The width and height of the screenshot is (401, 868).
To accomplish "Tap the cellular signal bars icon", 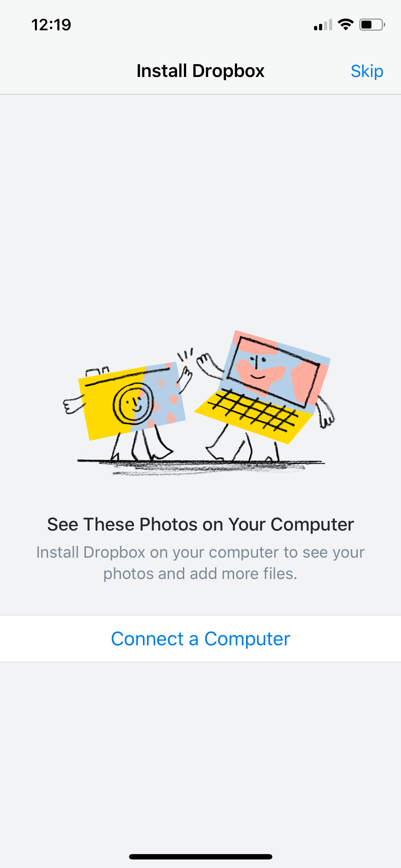I will (323, 25).
